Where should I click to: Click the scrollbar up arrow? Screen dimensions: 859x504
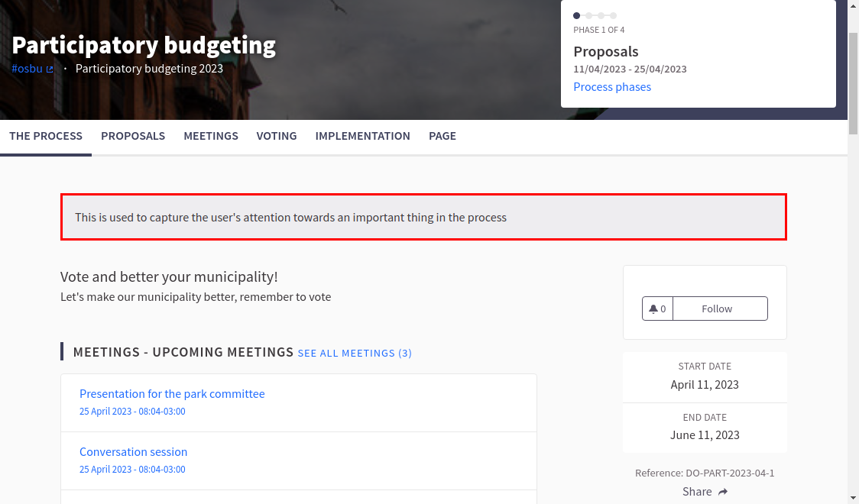pos(853,6)
